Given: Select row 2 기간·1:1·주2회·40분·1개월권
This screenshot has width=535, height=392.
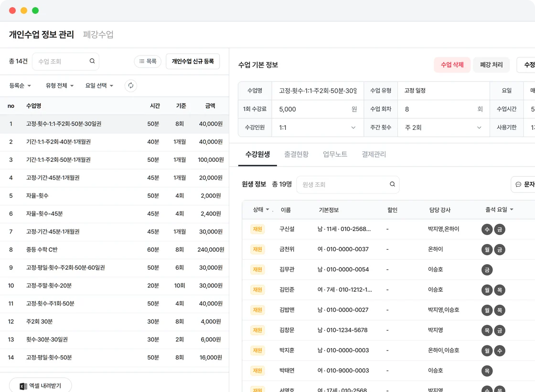Looking at the screenshot, I should [114, 142].
